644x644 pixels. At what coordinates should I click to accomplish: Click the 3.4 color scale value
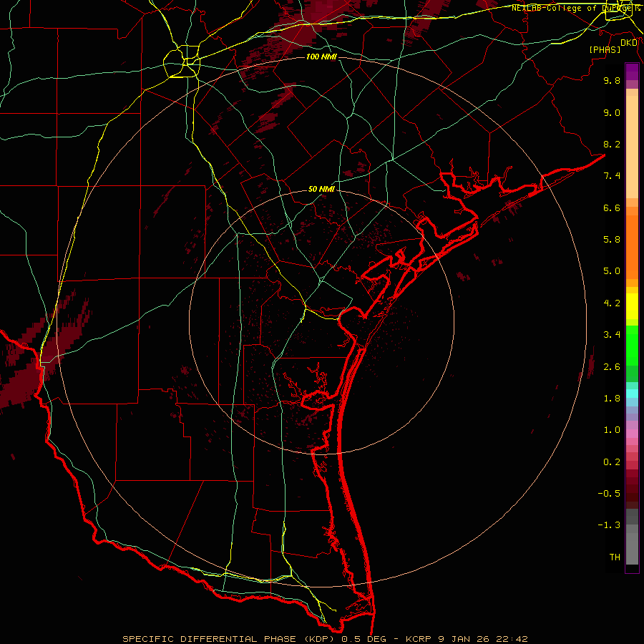612,335
